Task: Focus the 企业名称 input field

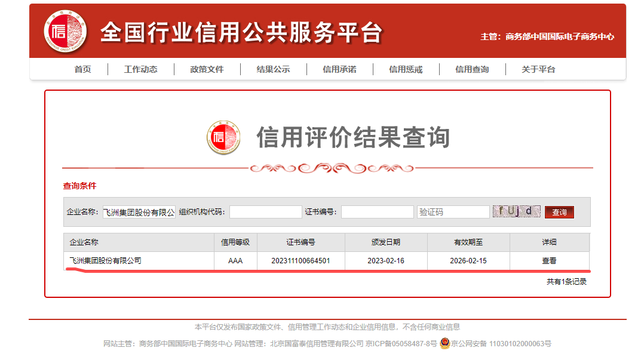Action: click(139, 212)
